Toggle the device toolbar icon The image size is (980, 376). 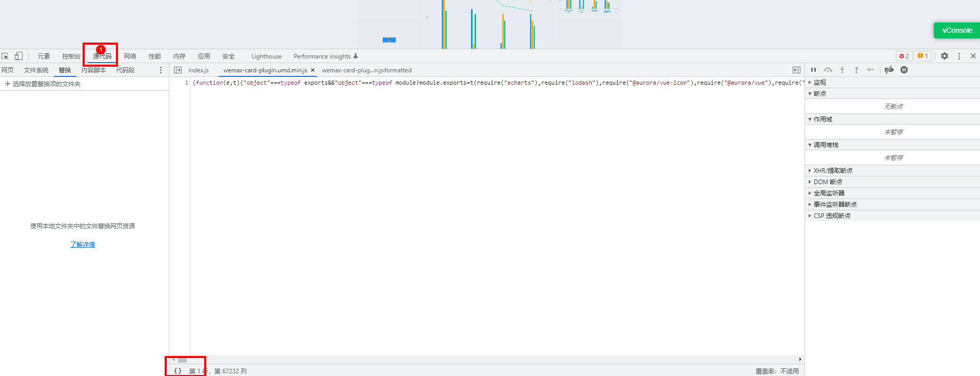[18, 56]
